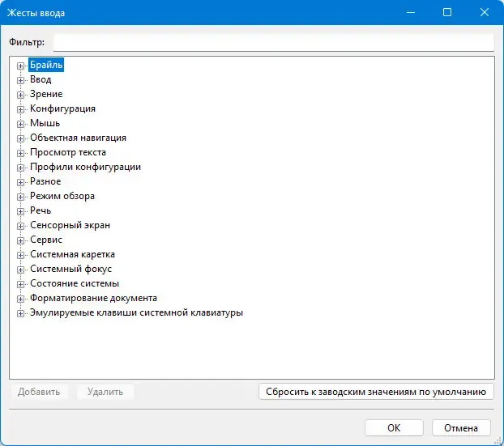Select the Профили конфигурации tree row
The image size is (504, 446).
click(x=86, y=167)
